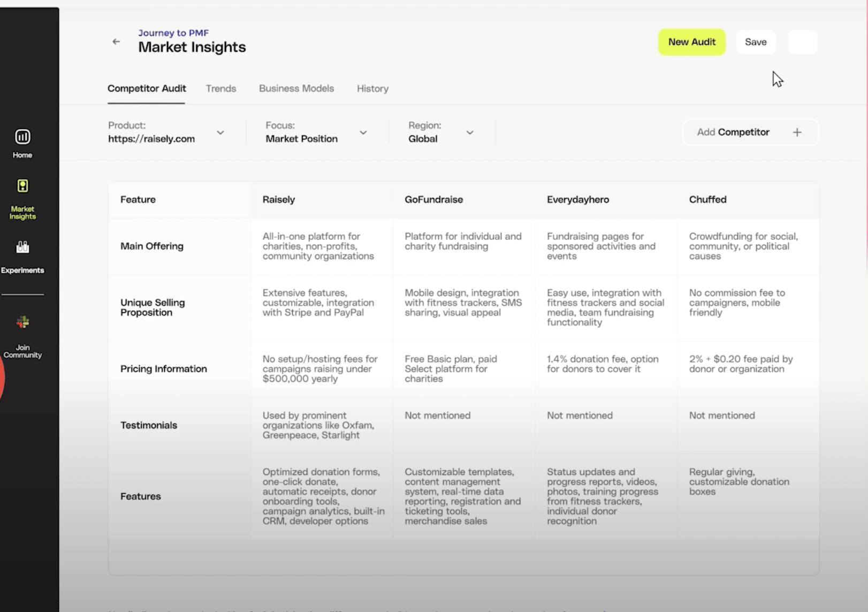
Task: Expand the Focus dropdown chevron
Action: [x=363, y=132]
